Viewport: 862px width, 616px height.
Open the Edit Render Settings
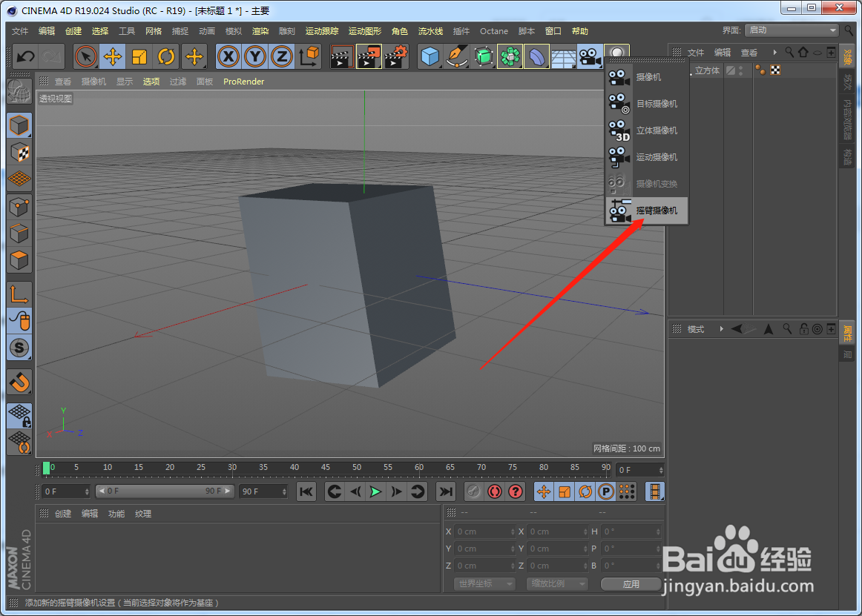pos(396,56)
